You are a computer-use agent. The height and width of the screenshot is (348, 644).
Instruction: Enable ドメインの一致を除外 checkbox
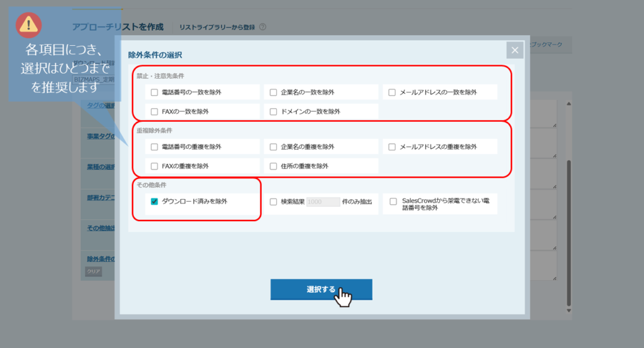click(274, 111)
